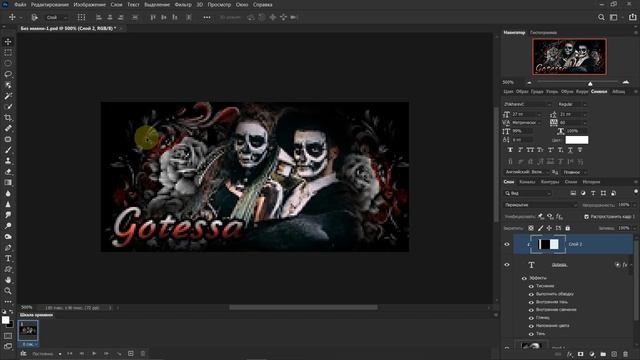This screenshot has width=640, height=360.
Task: Create a new group folder icon
Action: (603, 354)
